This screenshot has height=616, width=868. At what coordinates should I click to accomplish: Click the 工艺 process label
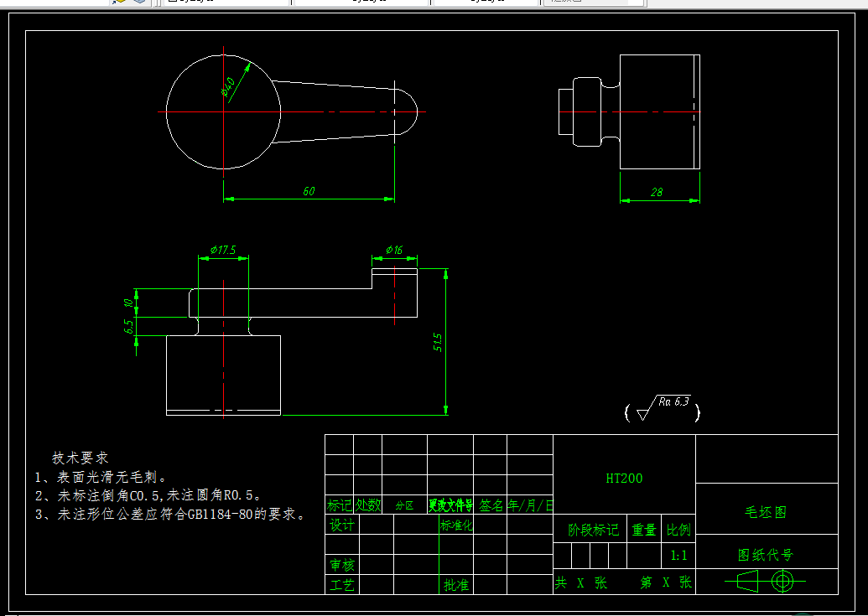[342, 584]
